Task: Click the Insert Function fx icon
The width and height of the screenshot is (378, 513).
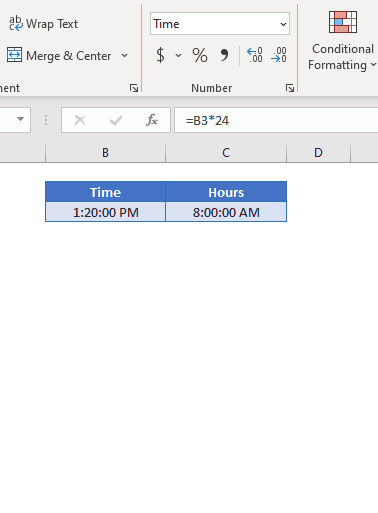Action: pos(152,120)
